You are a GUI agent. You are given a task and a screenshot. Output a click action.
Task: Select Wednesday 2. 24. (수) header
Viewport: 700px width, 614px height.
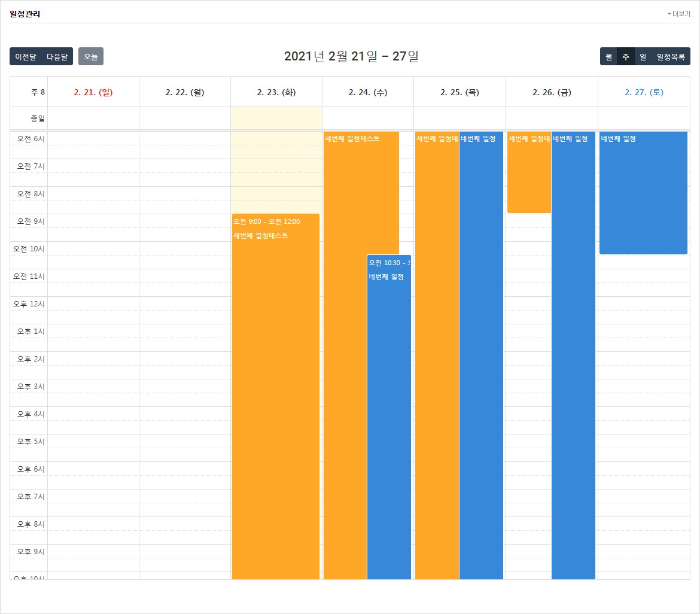point(368,92)
